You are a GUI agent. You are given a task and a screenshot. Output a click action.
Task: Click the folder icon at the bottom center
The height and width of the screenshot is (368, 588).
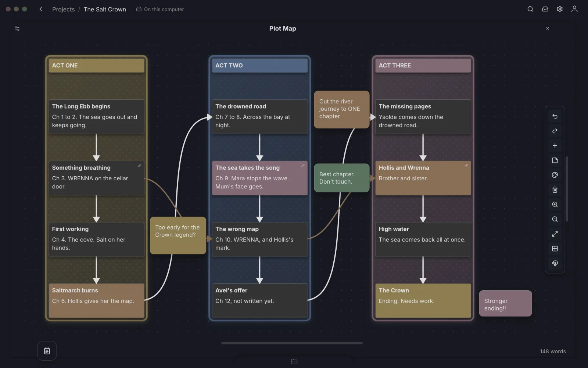point(294,362)
